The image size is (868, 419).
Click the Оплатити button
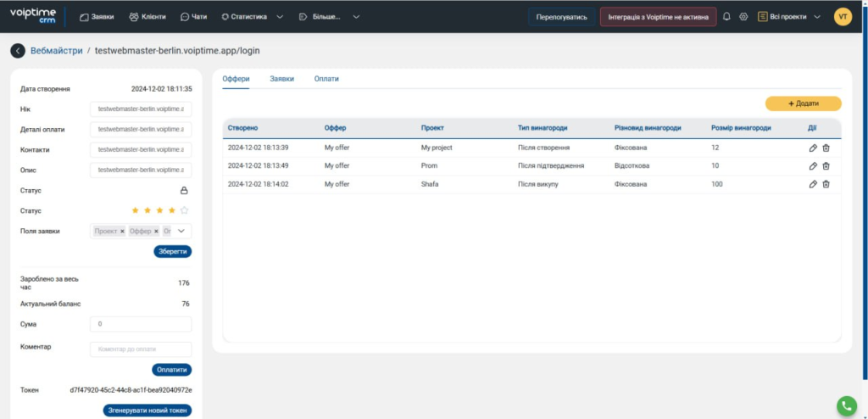(171, 370)
